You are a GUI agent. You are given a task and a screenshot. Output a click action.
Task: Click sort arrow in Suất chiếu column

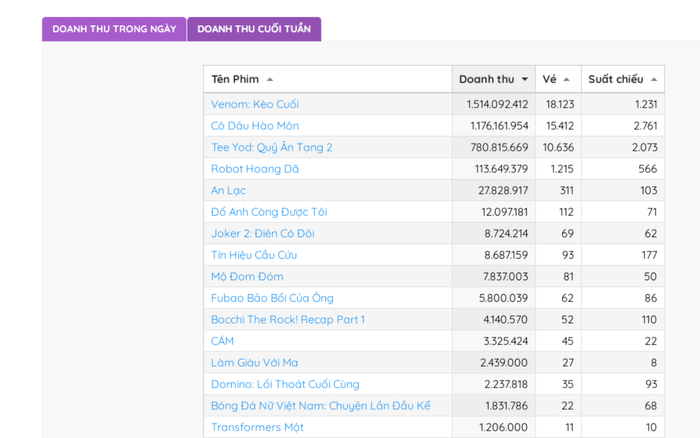click(654, 80)
